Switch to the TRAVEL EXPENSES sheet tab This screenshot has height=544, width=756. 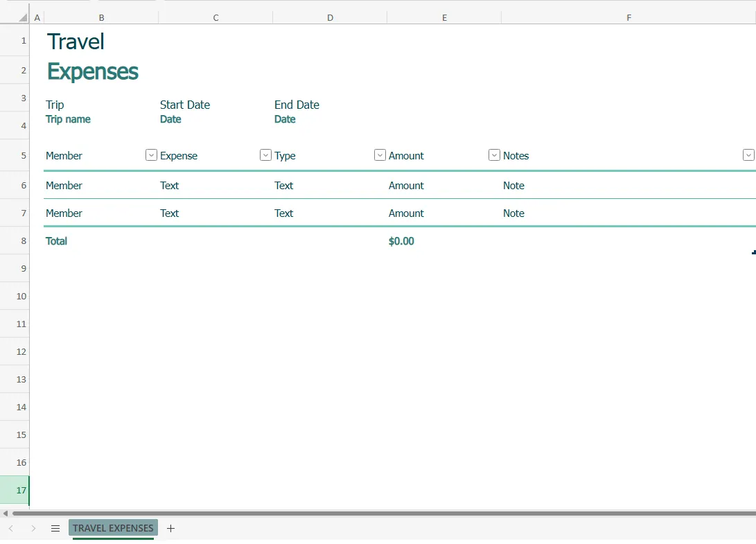(x=113, y=528)
